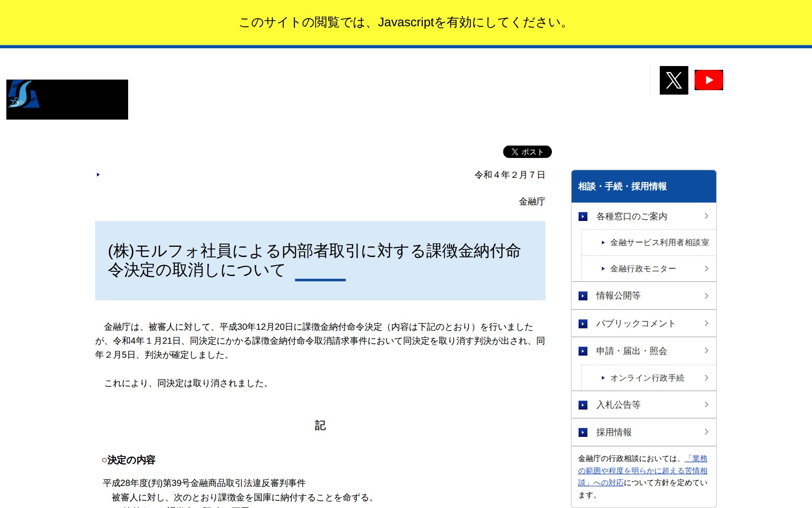The width and height of the screenshot is (812, 508).
Task: Click the blue arrow icon beside 採用情報
Action: tap(583, 432)
